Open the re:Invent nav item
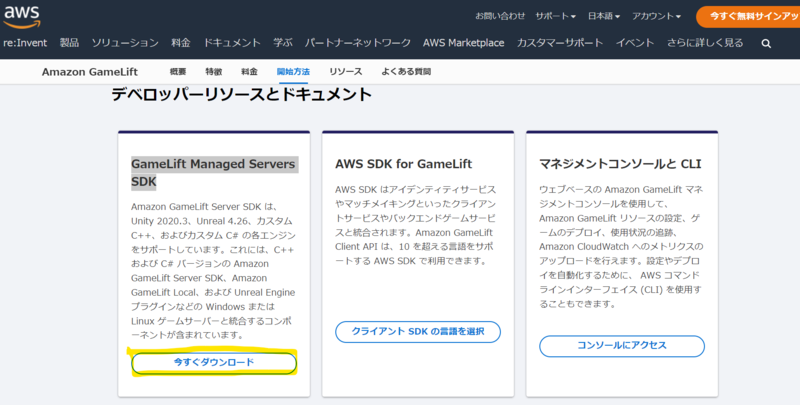 click(25, 43)
